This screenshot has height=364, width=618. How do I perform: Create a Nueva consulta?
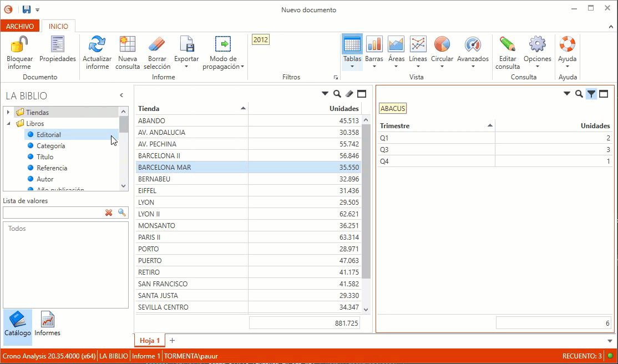tap(128, 44)
